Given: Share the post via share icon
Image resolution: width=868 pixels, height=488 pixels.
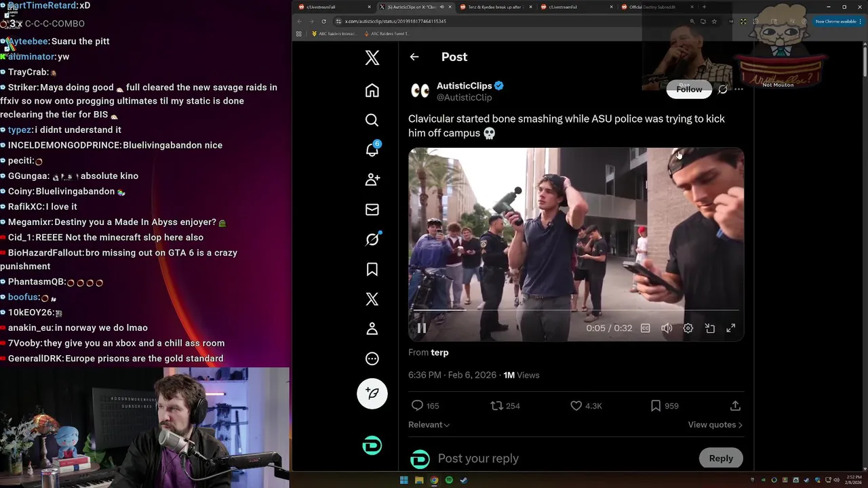Looking at the screenshot, I should pyautogui.click(x=735, y=405).
